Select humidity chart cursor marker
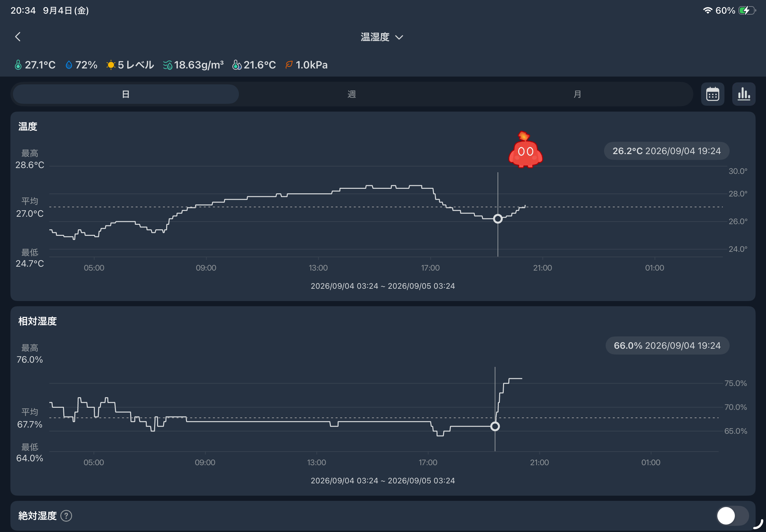The image size is (766, 532). [495, 426]
